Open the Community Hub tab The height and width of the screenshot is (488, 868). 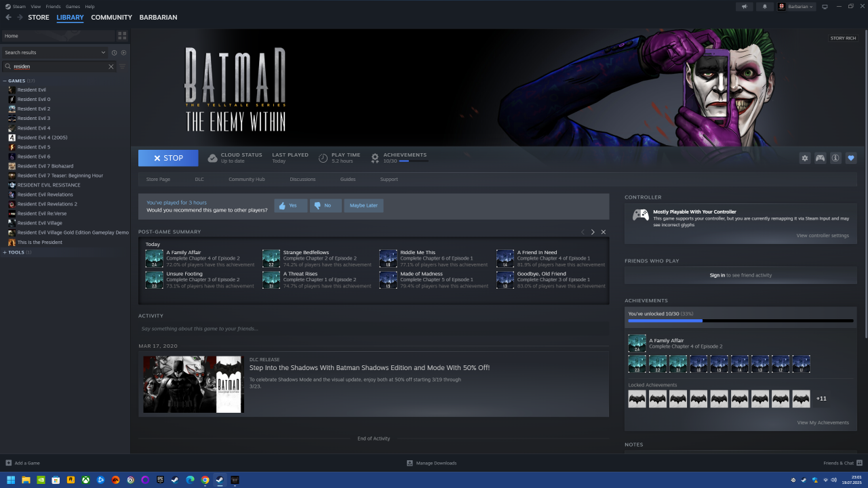click(x=246, y=180)
